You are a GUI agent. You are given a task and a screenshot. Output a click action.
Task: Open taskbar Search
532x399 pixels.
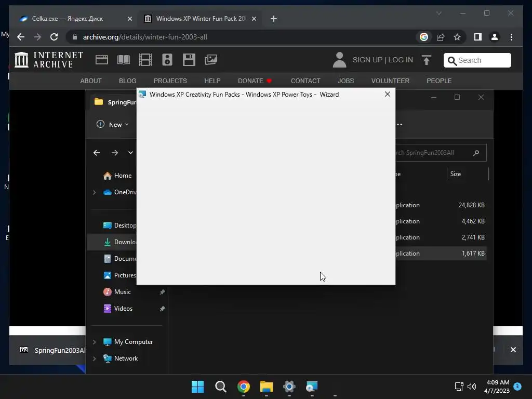(220, 387)
